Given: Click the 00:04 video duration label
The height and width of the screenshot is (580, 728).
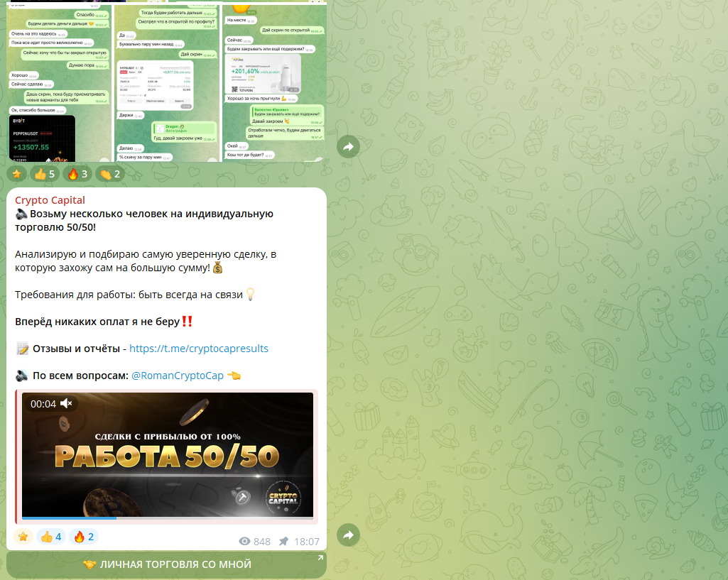Looking at the screenshot, I should tap(43, 404).
